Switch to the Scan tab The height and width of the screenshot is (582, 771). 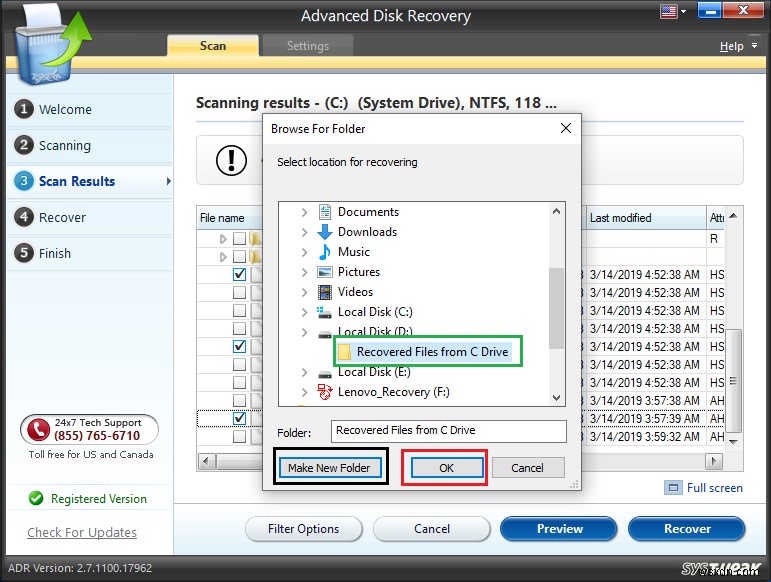coord(212,46)
